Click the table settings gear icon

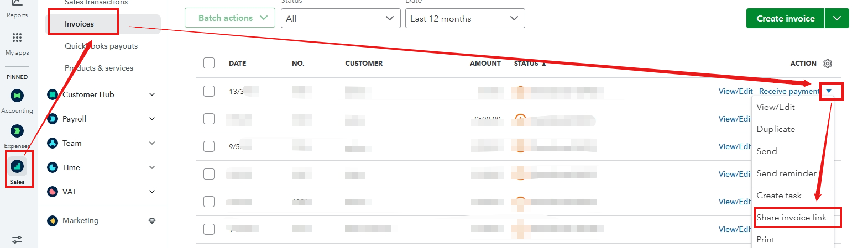(828, 64)
